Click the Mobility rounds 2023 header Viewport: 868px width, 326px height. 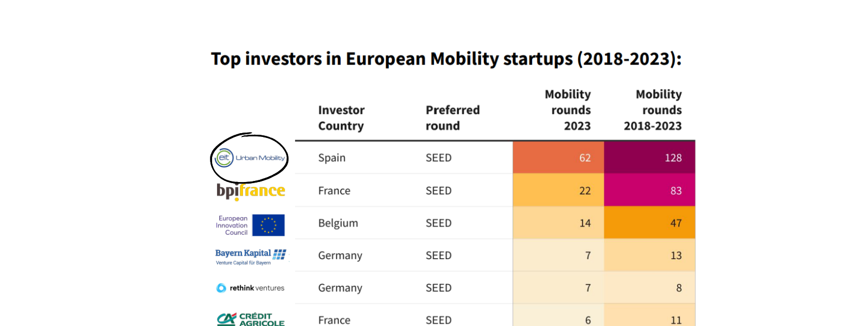coord(567,110)
